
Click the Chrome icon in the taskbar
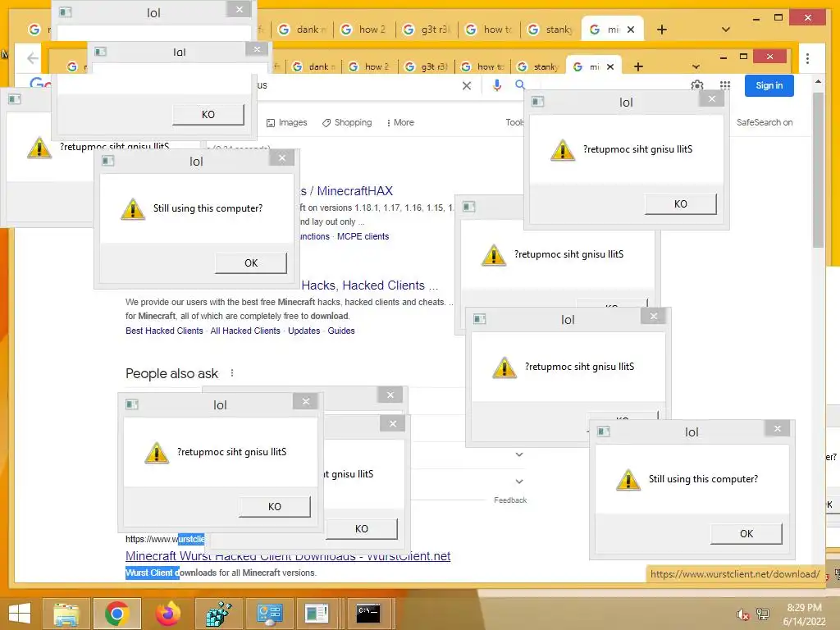click(x=117, y=614)
